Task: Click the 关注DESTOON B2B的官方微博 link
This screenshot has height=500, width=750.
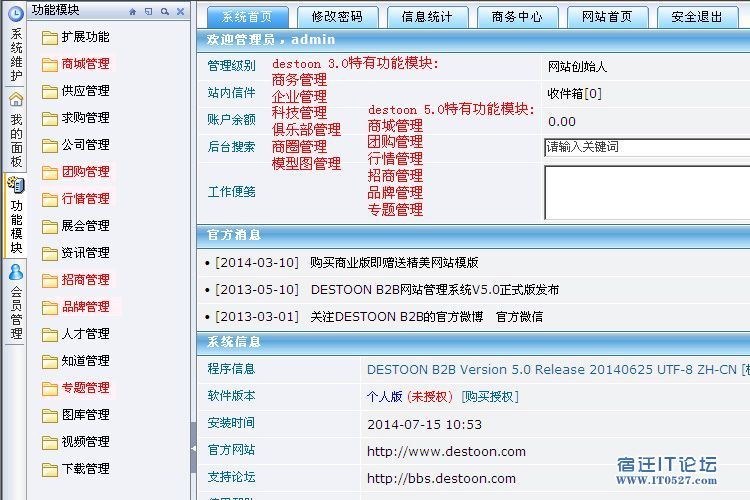Action: (397, 317)
